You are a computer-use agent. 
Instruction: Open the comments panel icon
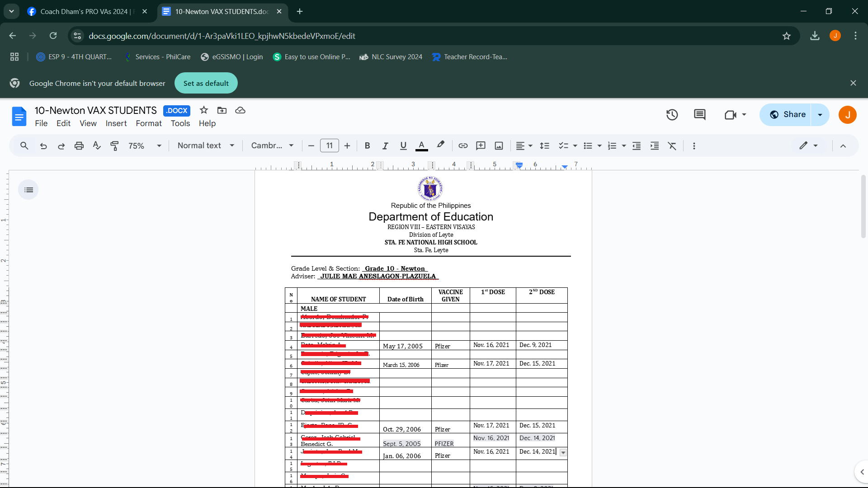[x=699, y=115]
